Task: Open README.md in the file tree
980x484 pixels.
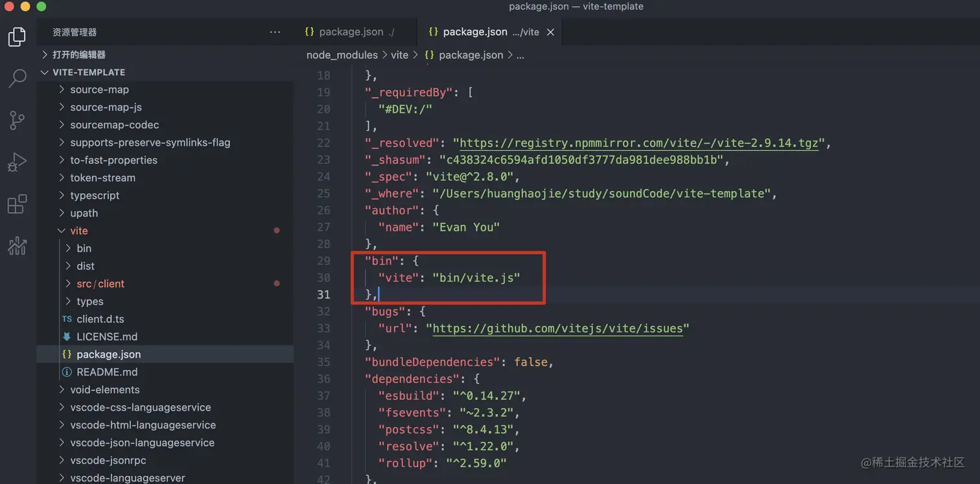Action: (107, 372)
